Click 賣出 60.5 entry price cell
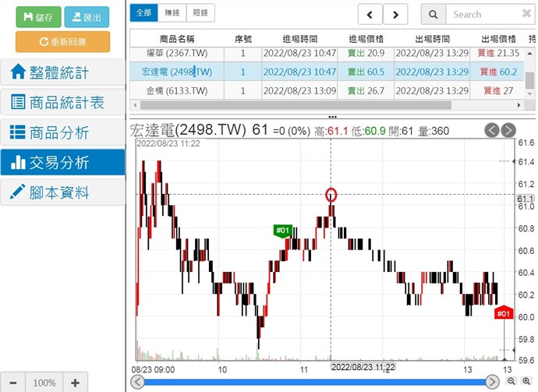The image size is (538, 392). [366, 72]
